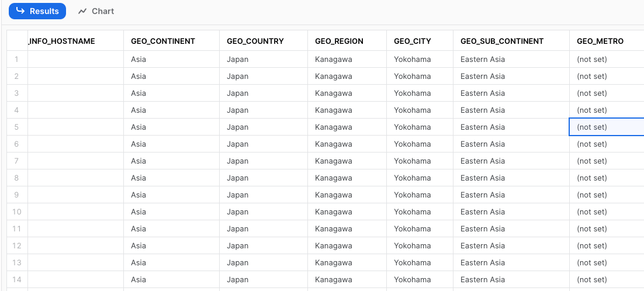The height and width of the screenshot is (291, 644).
Task: Click the INFO_HOSTNAME column header
Action: click(75, 41)
